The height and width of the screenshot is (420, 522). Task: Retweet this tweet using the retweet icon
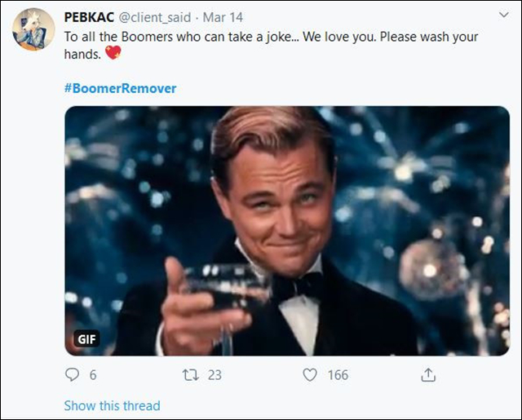[190, 374]
